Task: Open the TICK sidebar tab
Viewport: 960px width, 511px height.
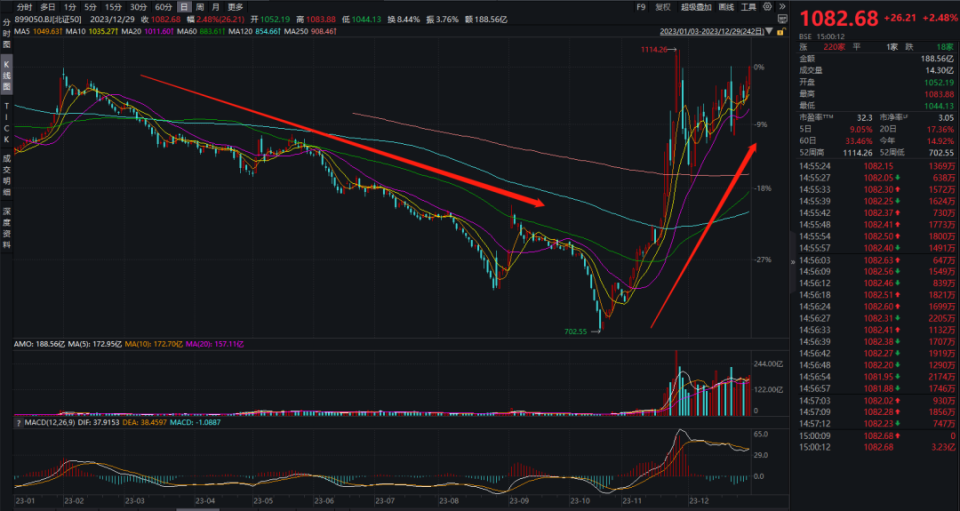Action: click(x=6, y=123)
